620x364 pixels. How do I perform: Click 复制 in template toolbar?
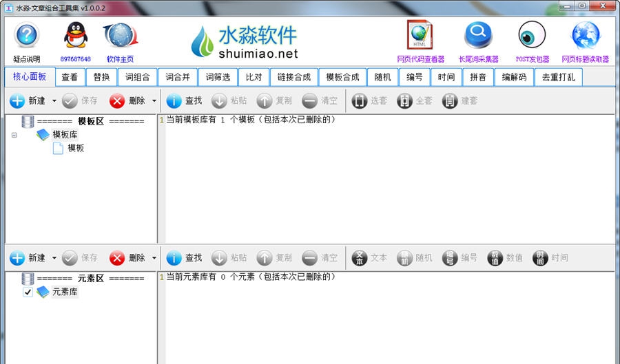coord(274,100)
